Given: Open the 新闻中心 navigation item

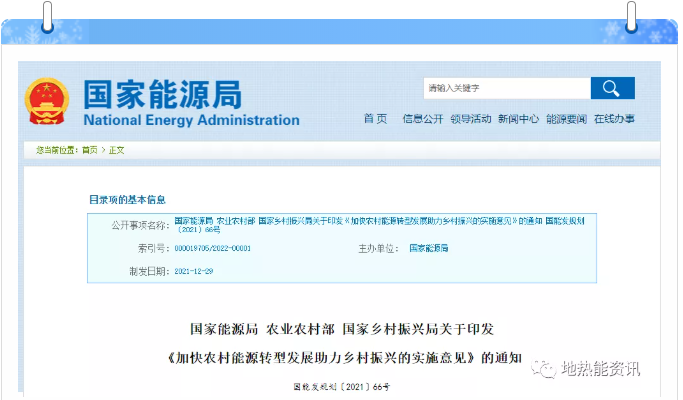Looking at the screenshot, I should (x=518, y=119).
